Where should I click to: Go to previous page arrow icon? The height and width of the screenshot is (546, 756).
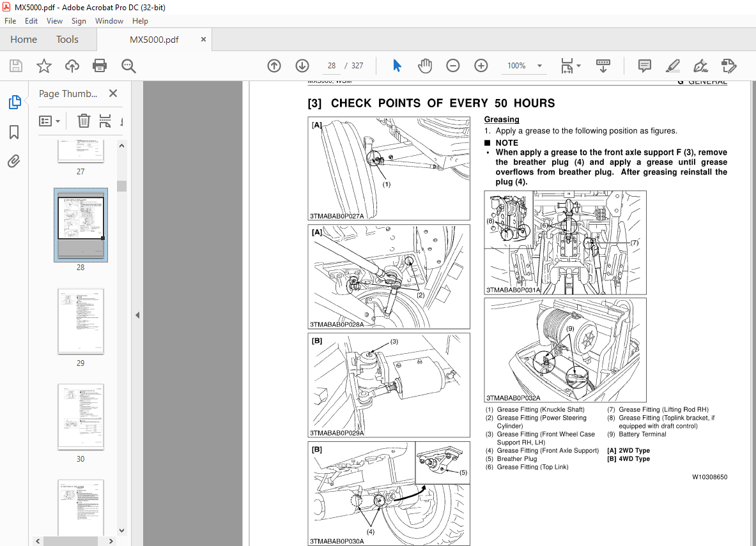point(274,66)
